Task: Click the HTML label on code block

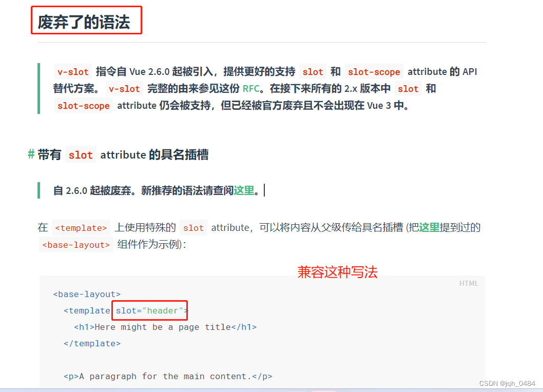Action: coord(469,283)
